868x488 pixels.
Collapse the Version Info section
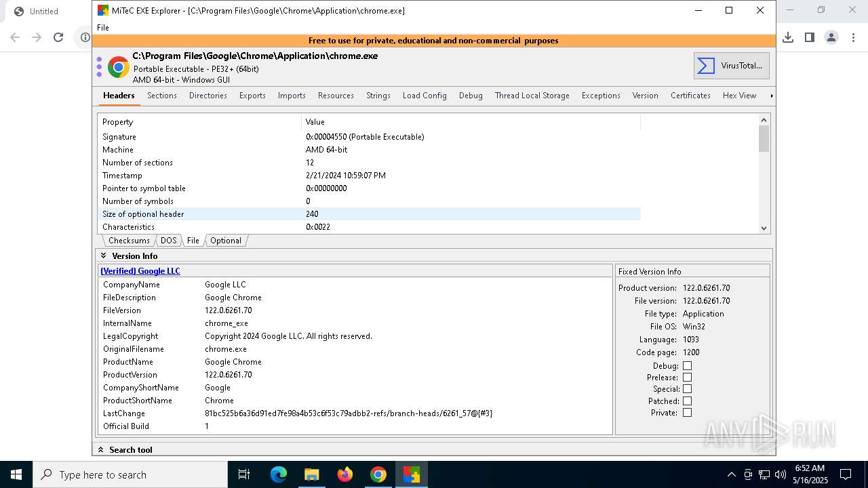(x=104, y=256)
